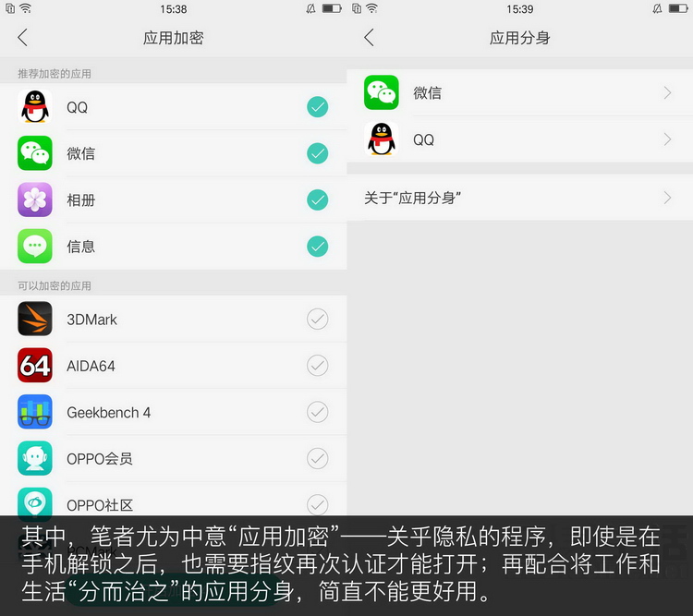Go back from the 应用分身 screen
Viewport: 693px width, 616px height.
(369, 38)
